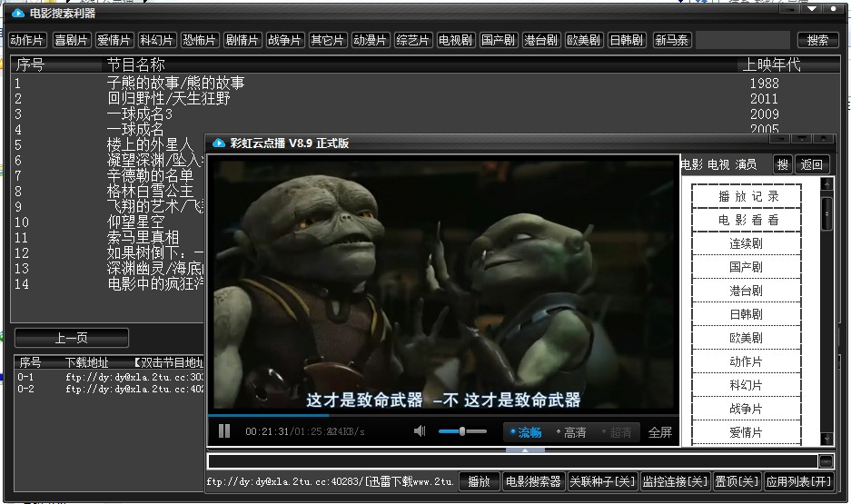
Task: Select 动漫片 category in search window
Action: click(x=371, y=40)
